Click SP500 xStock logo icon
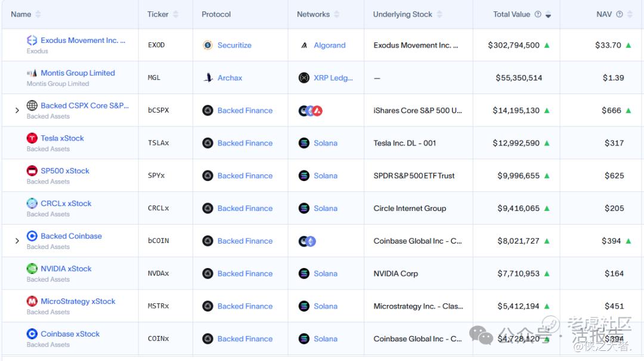This screenshot has width=644, height=361. point(32,170)
